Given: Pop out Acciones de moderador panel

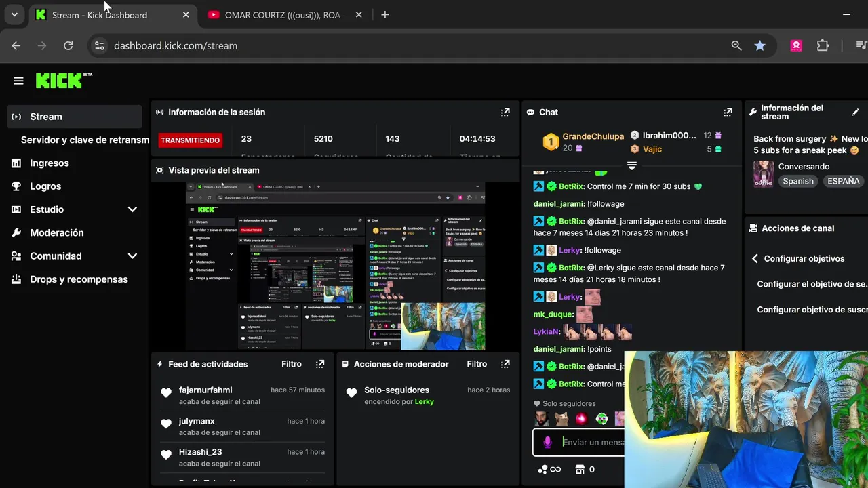Looking at the screenshot, I should coord(505,364).
